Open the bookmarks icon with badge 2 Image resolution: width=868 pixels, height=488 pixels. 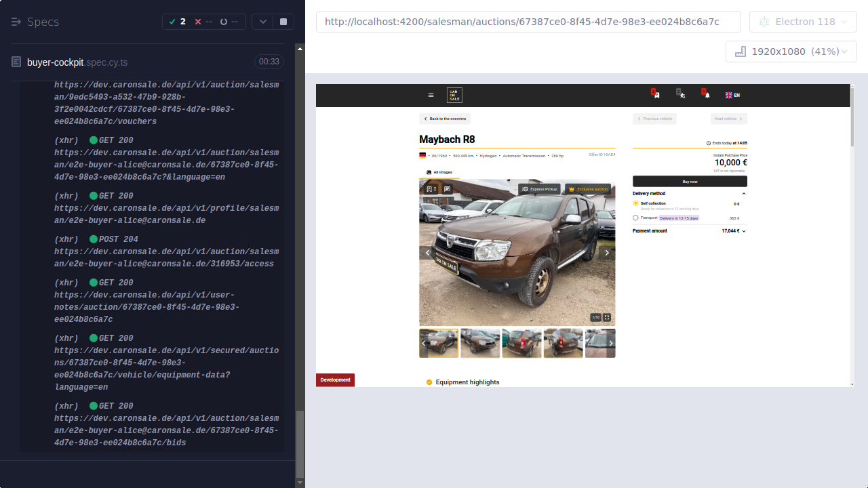tap(656, 96)
